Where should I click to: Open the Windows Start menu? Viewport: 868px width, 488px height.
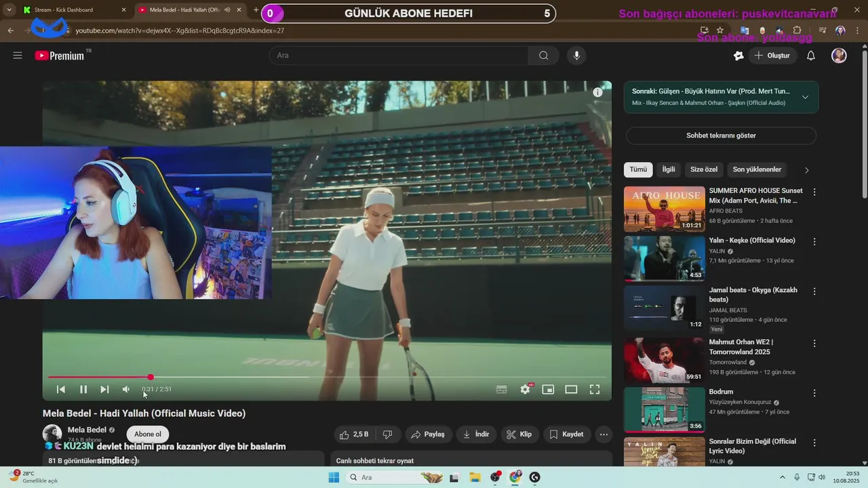333,478
